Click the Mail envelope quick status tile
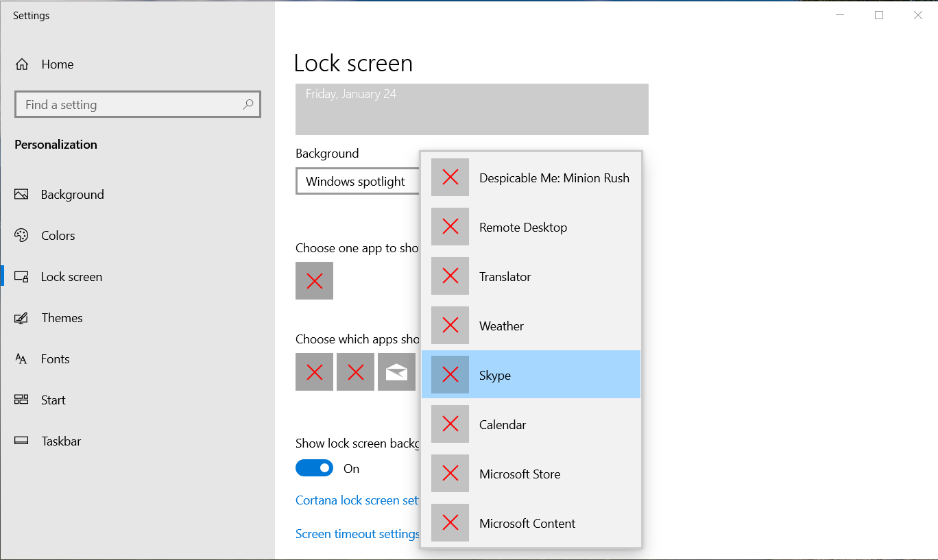Viewport: 938px width, 560px height. click(396, 372)
